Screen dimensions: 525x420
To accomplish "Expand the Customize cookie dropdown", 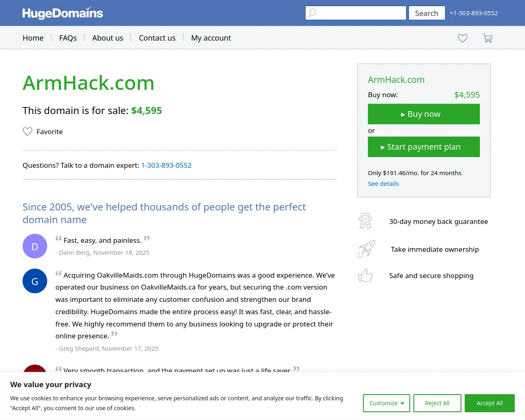I will 386,403.
